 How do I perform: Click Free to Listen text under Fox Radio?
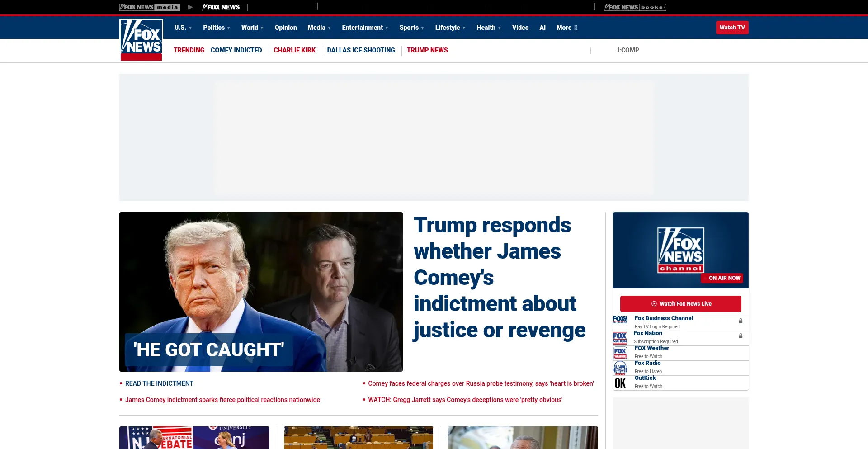648,371
